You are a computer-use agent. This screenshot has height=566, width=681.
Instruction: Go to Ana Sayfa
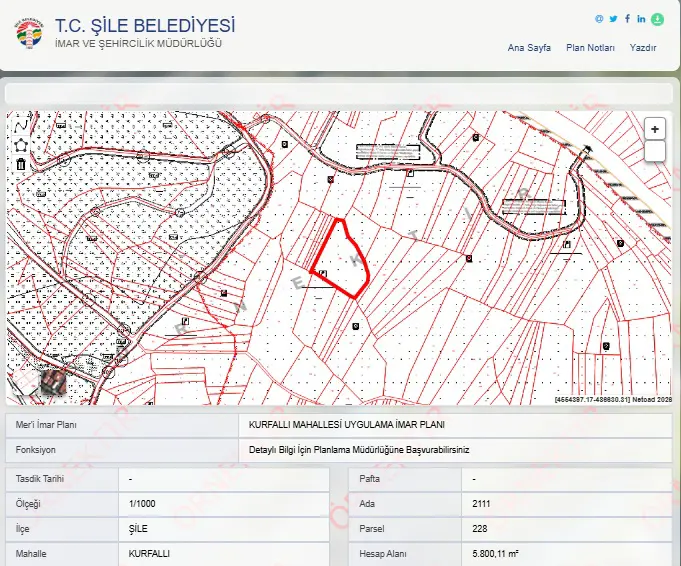[529, 48]
